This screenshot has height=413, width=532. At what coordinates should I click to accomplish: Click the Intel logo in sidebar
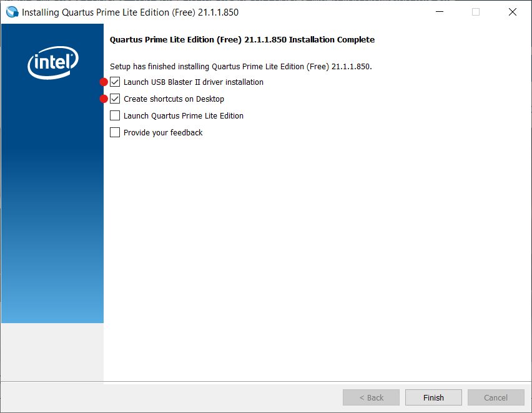53,63
